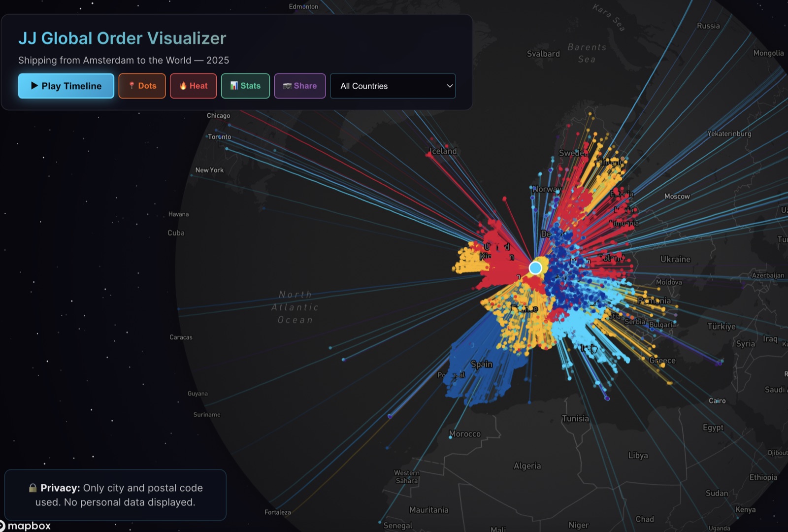Click the Iceland map label

coord(443,151)
